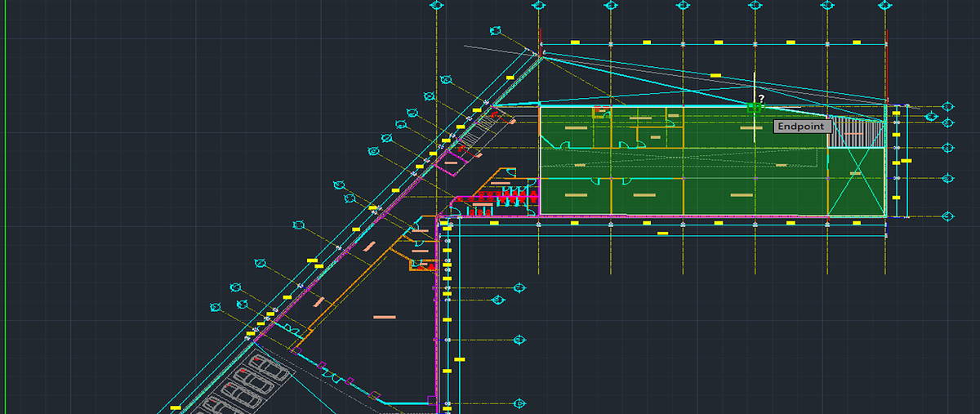
Task: Select the top grid bubble on far right
Action: click(948, 107)
